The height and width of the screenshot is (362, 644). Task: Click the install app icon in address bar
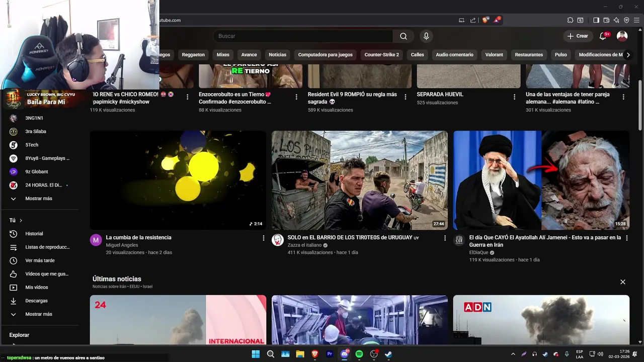tap(461, 20)
